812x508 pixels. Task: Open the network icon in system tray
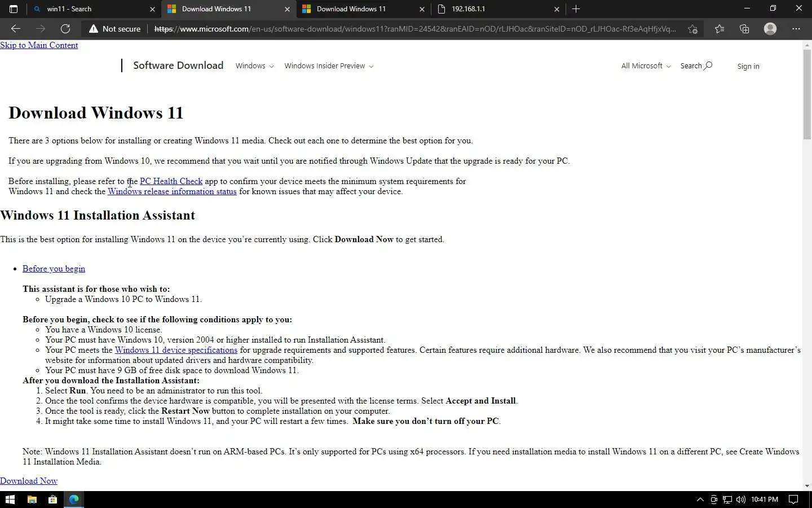[x=727, y=500]
